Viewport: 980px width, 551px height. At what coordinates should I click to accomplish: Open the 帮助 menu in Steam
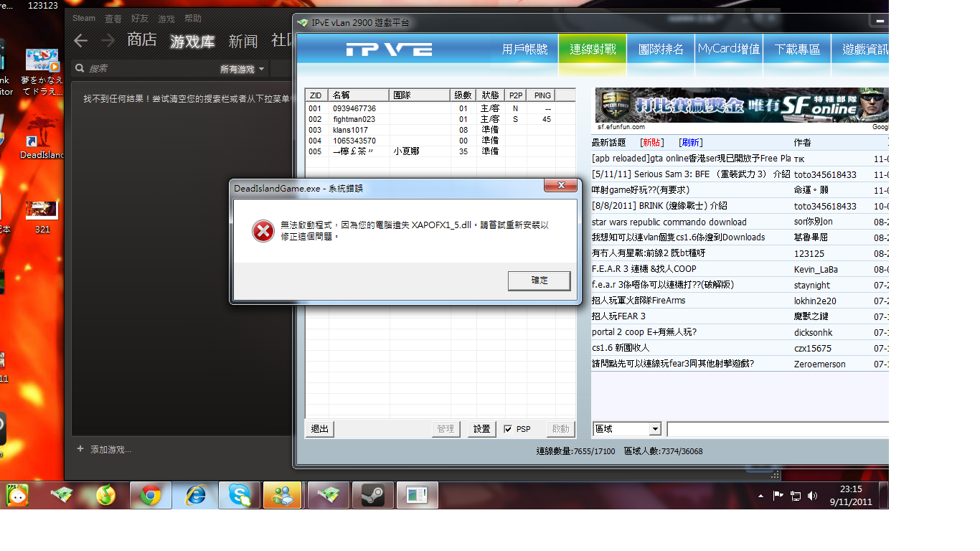click(x=193, y=19)
